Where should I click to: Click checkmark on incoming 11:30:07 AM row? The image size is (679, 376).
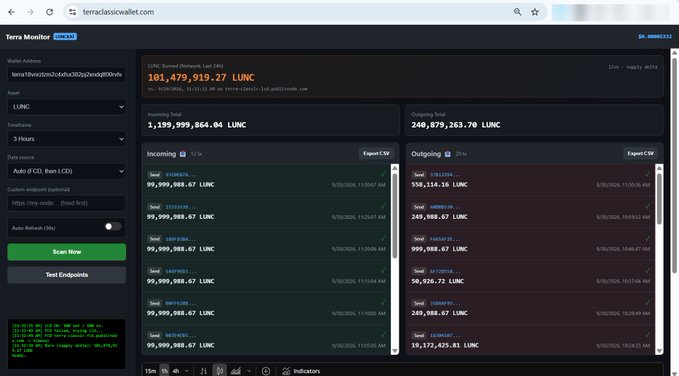tap(383, 174)
